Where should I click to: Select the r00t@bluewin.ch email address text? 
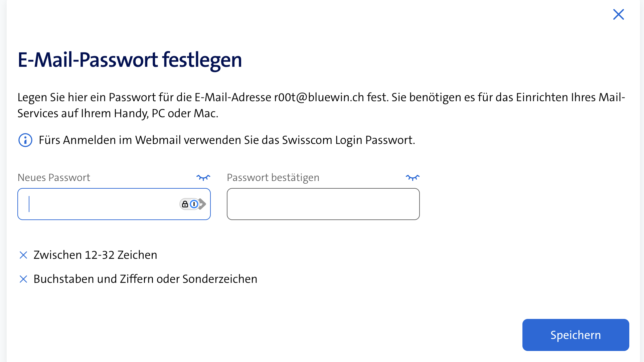point(319,97)
